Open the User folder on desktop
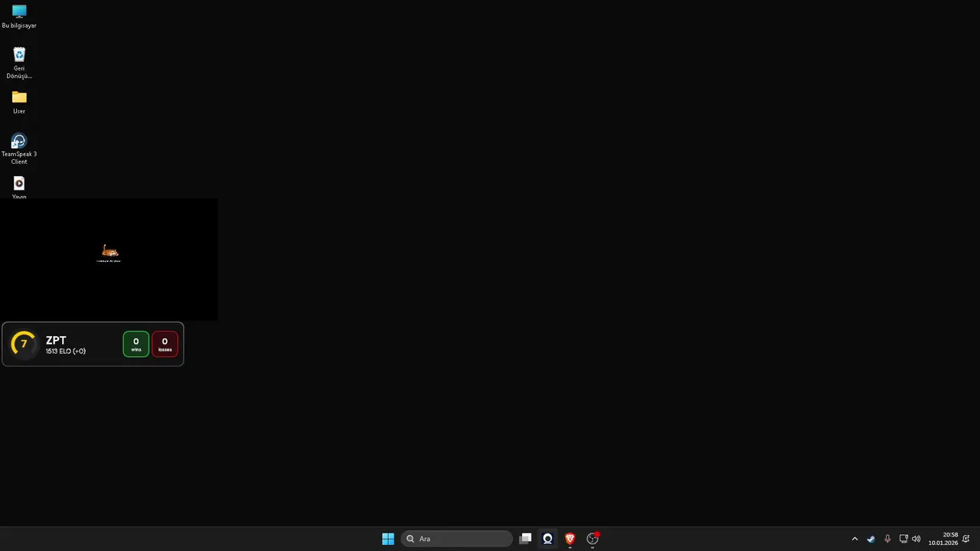Image resolution: width=980 pixels, height=551 pixels. point(19,102)
